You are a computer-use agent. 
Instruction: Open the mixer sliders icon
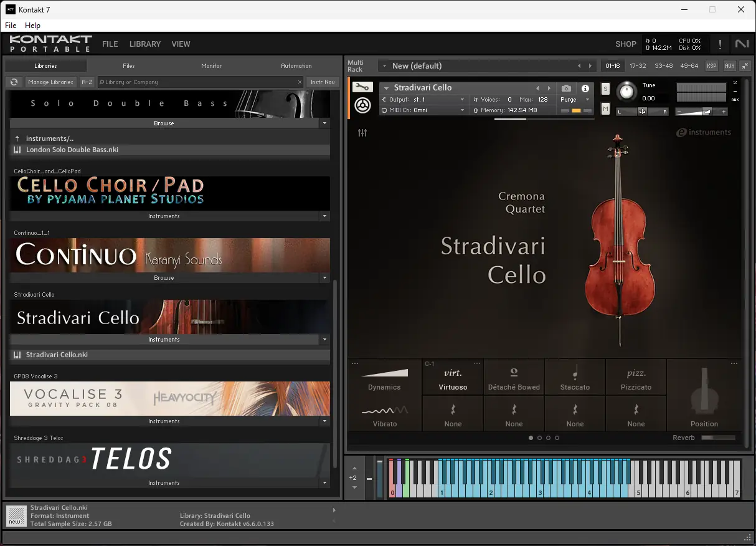[x=362, y=133]
